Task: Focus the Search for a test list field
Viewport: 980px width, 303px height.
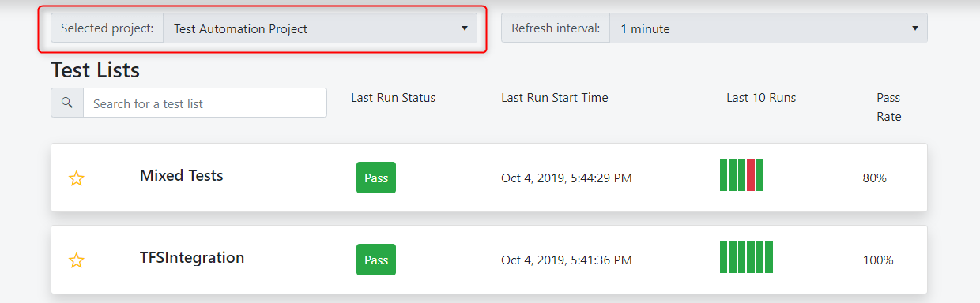Action: pos(205,103)
